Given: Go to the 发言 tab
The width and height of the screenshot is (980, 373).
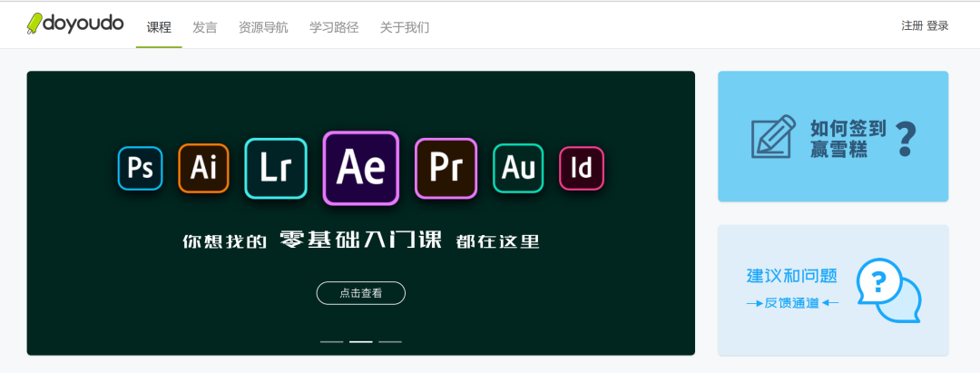Looking at the screenshot, I should tap(204, 27).
